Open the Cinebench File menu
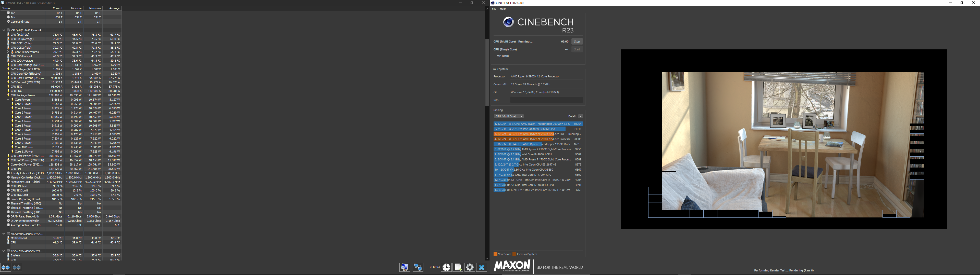The height and width of the screenshot is (275, 980). (494, 9)
